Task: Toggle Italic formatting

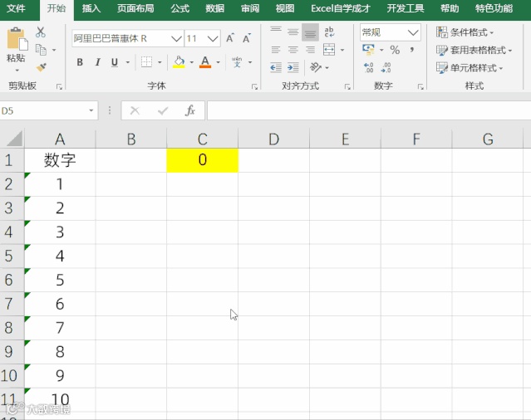Action: coord(97,62)
